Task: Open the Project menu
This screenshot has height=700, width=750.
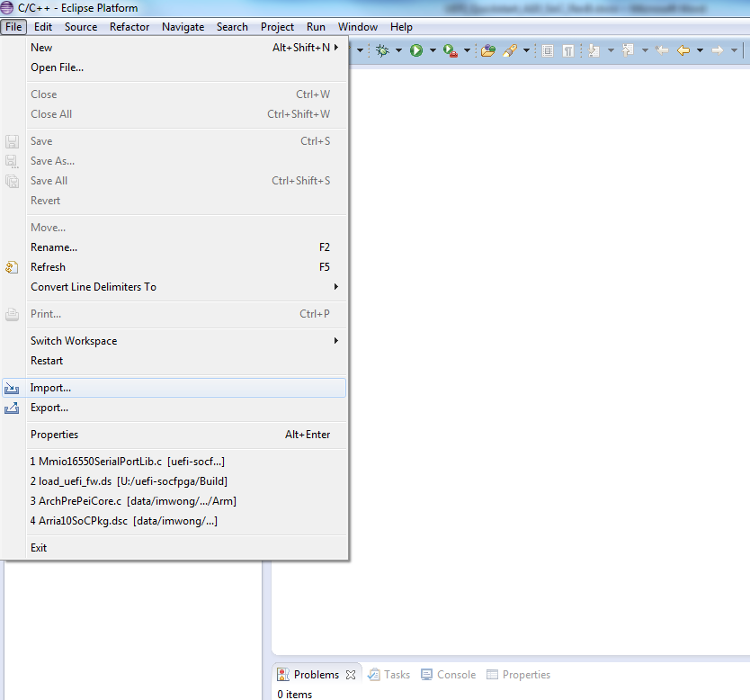Action: 277,27
